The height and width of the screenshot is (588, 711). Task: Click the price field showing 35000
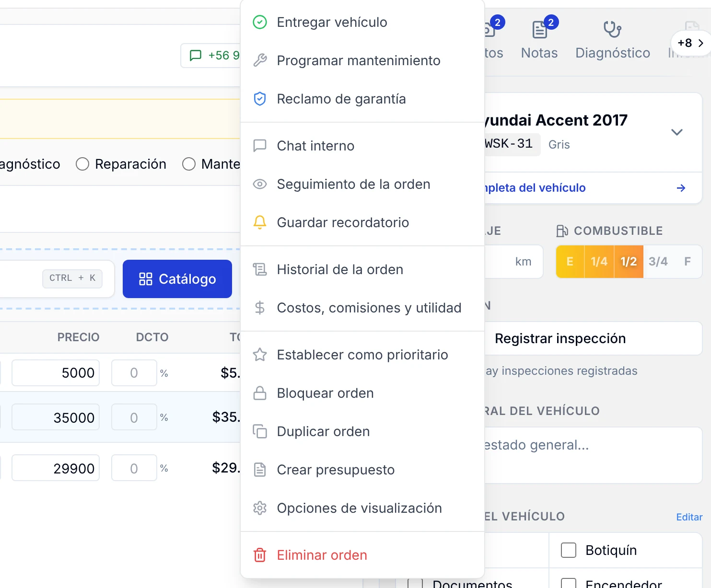(56, 417)
